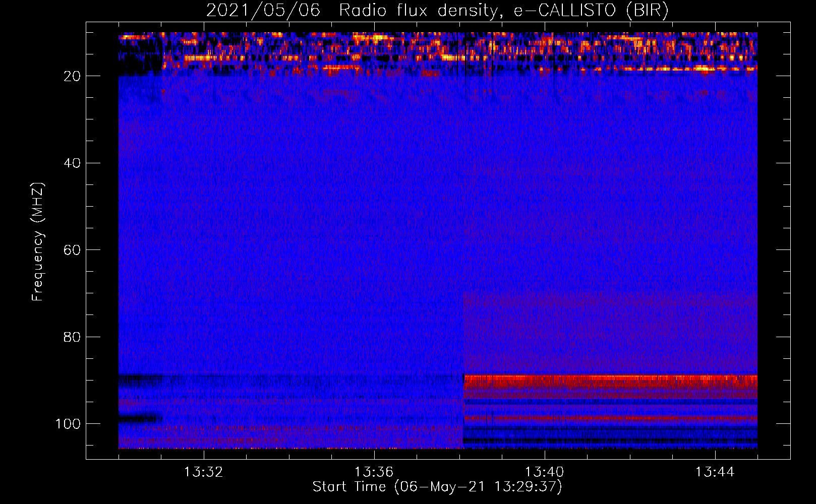Screen dimensions: 816x504
Task: Click the bright red band near 90 MHz
Action: click(610, 382)
